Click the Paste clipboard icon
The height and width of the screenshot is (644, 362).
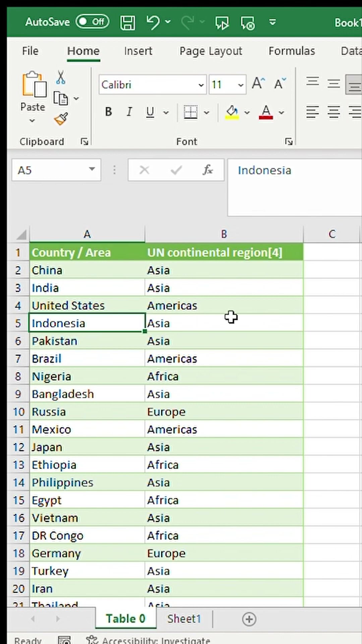pyautogui.click(x=34, y=84)
